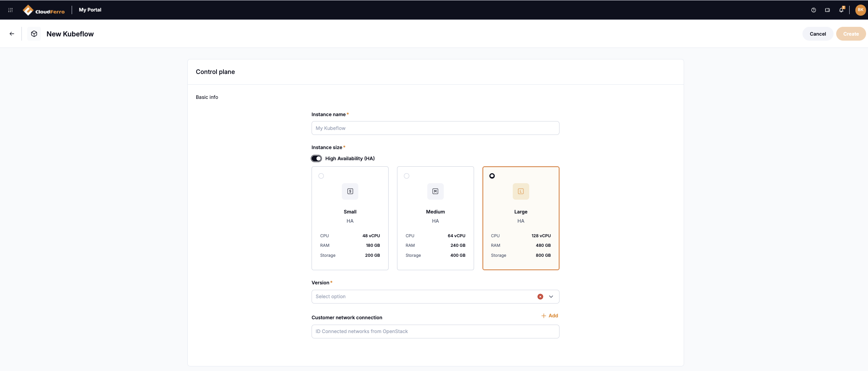The image size is (868, 371).
Task: Click the Small size S icon
Action: coord(350,191)
